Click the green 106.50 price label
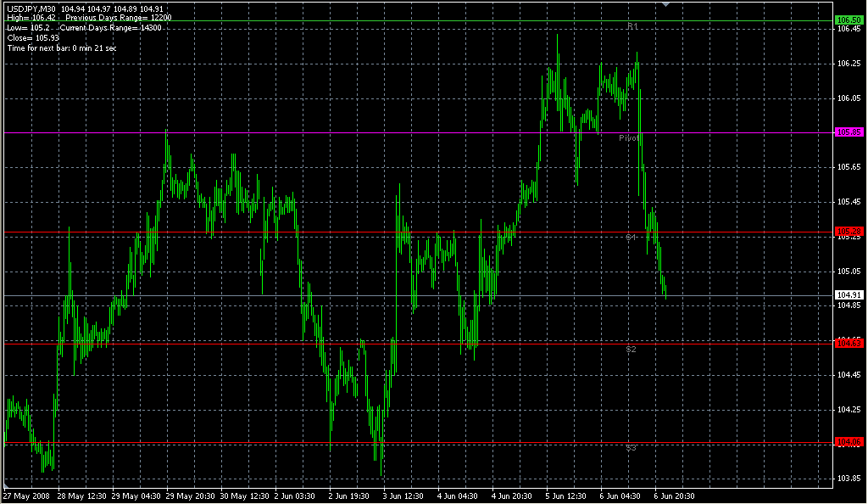The image size is (868, 504). click(849, 20)
